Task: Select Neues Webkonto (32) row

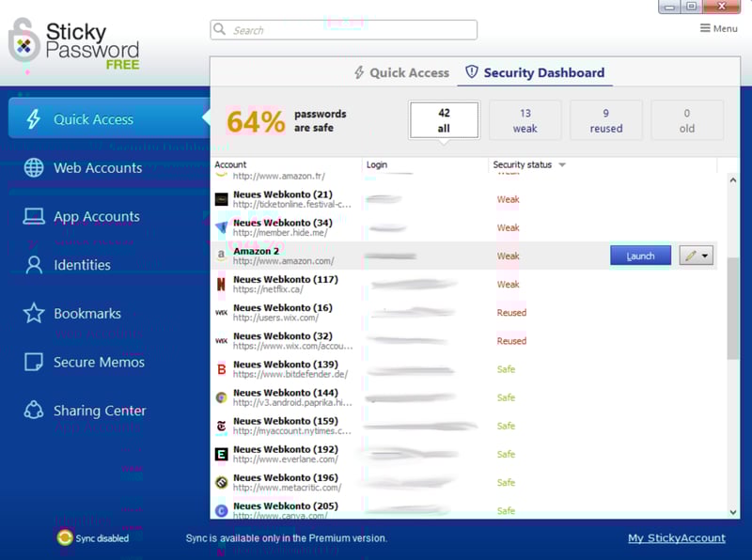Action: (463, 340)
